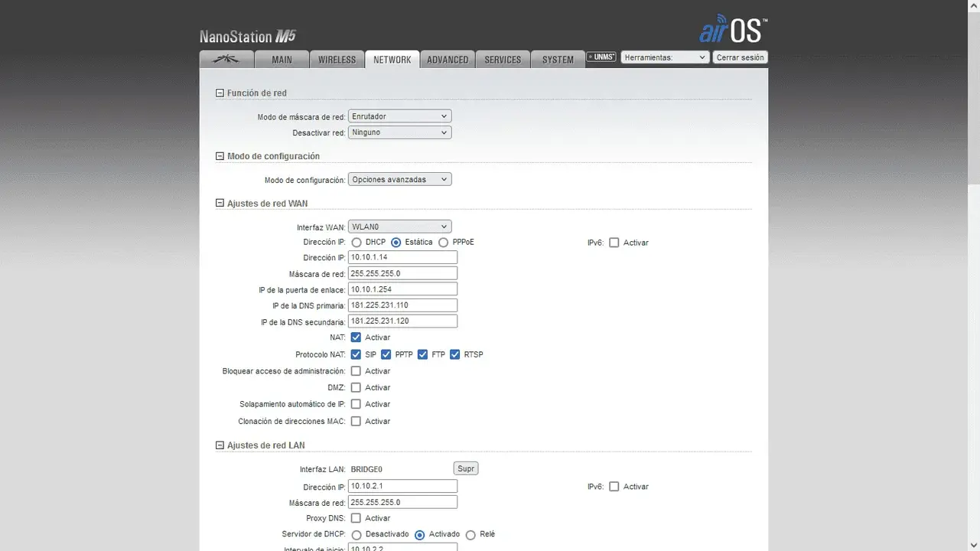Open the ADVANCED tab
The image size is (980, 551).
tap(448, 59)
